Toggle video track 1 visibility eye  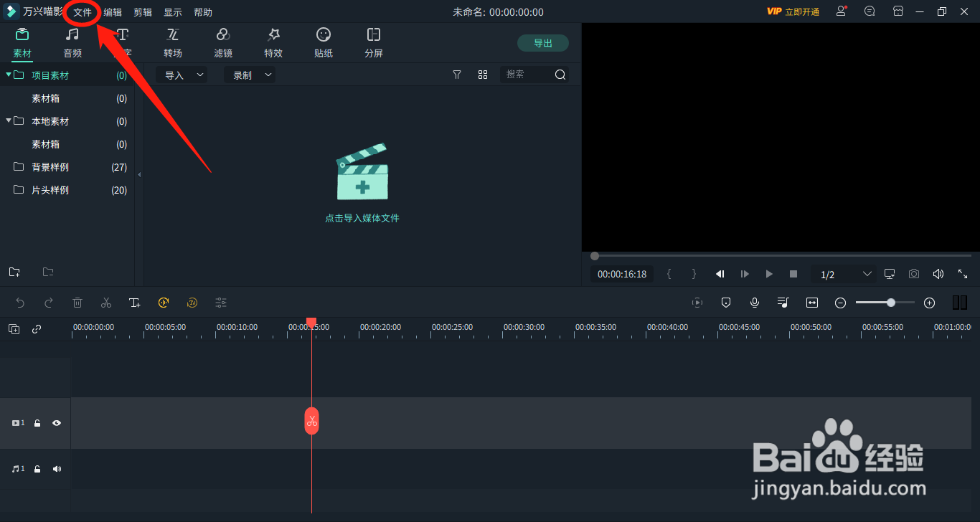tap(56, 423)
